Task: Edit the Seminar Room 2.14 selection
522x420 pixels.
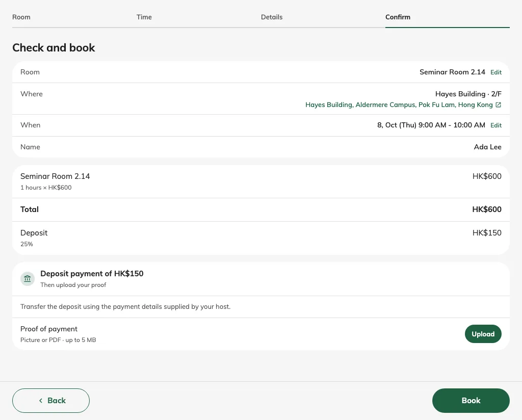Action: coord(495,72)
